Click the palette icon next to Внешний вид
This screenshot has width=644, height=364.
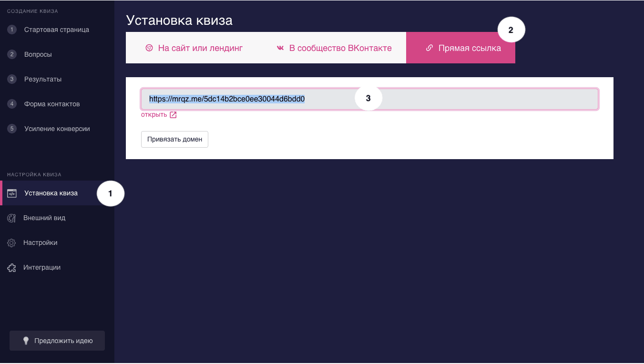click(x=11, y=218)
